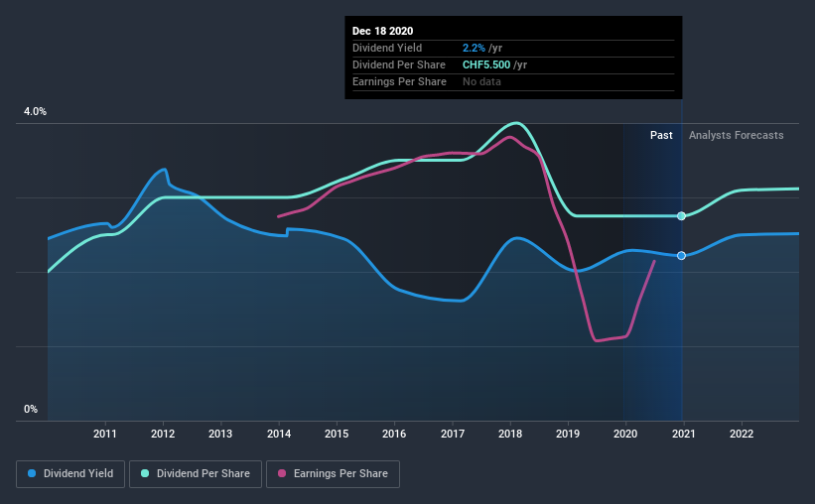Click the 2013 x-axis label
The image size is (815, 504).
click(x=220, y=434)
